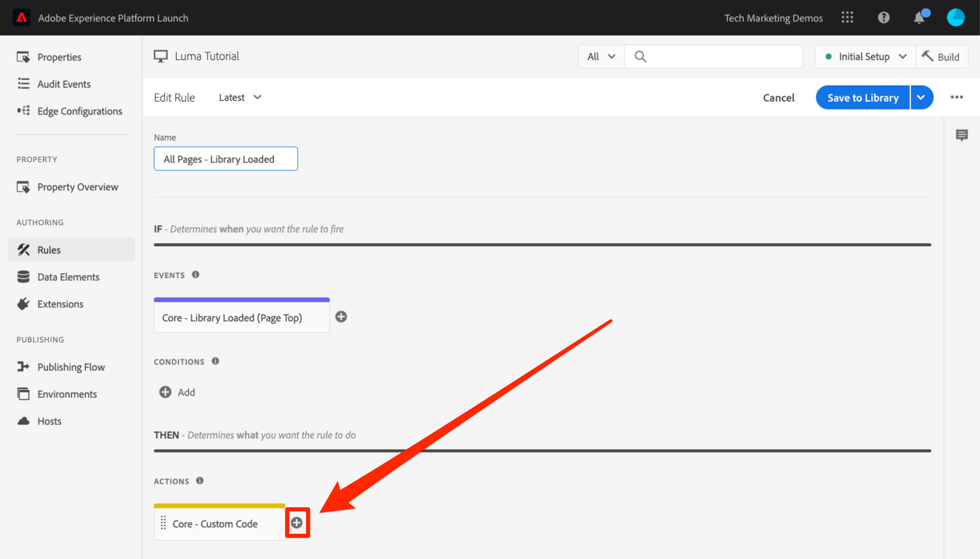Open the Save to Library arrow menu
980x559 pixels.
(921, 98)
